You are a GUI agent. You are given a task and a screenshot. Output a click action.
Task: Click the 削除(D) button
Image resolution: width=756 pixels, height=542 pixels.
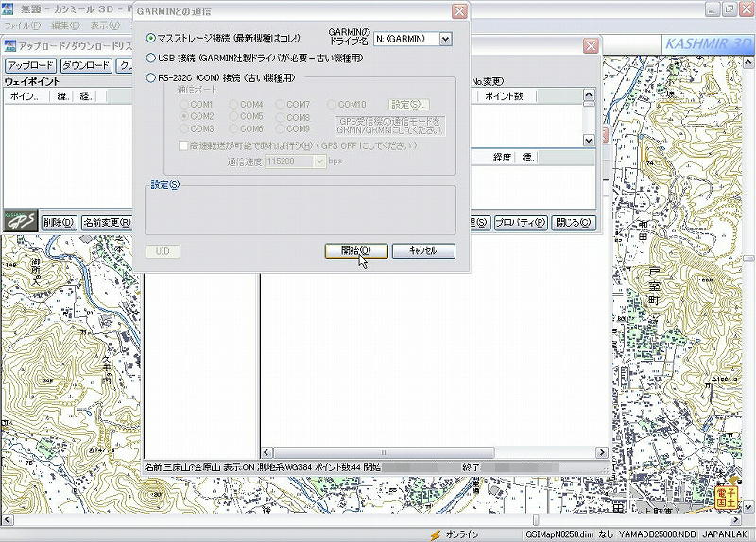(59, 223)
